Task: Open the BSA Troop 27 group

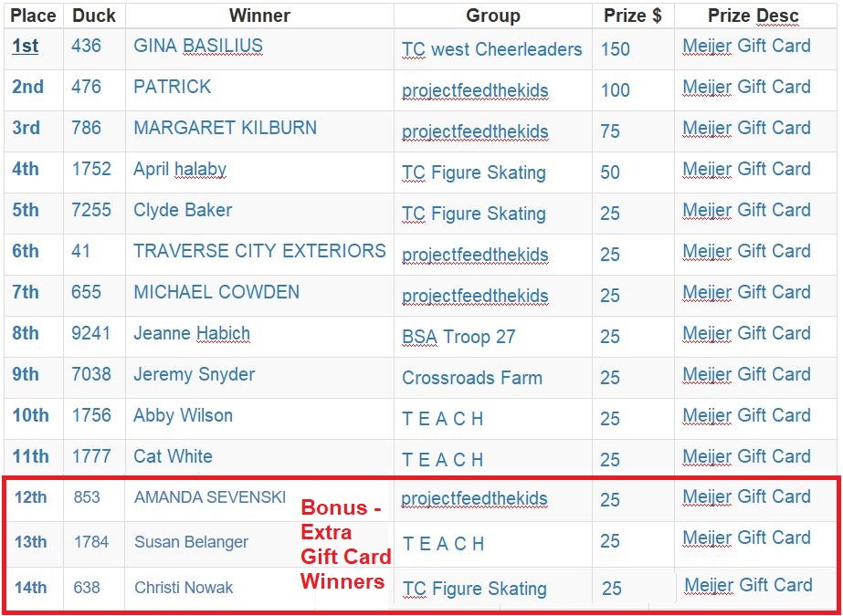Action: coord(458,337)
